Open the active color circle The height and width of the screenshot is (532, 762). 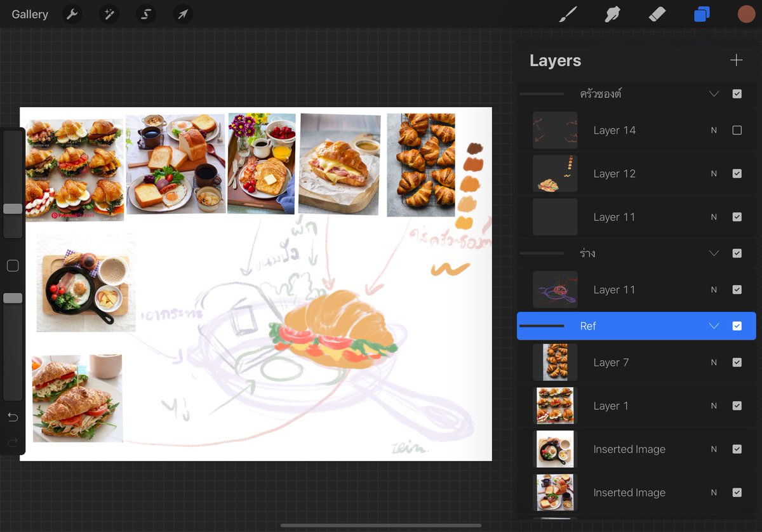(x=747, y=14)
